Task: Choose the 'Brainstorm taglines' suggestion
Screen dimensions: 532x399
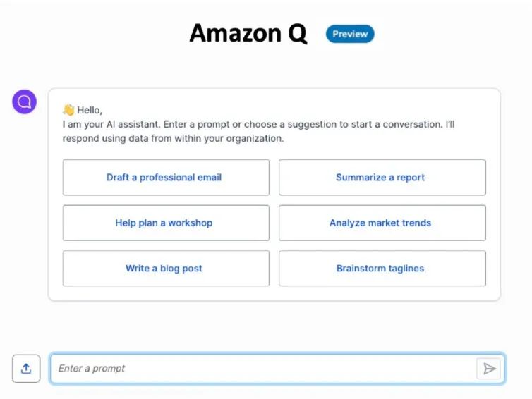Action: (382, 269)
